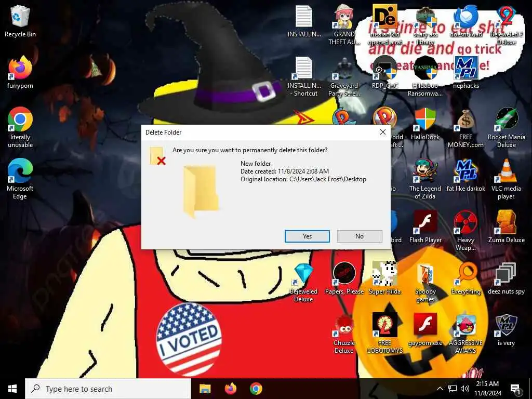Launch Firefox from the taskbar
This screenshot has width=532, height=399.
[231, 389]
